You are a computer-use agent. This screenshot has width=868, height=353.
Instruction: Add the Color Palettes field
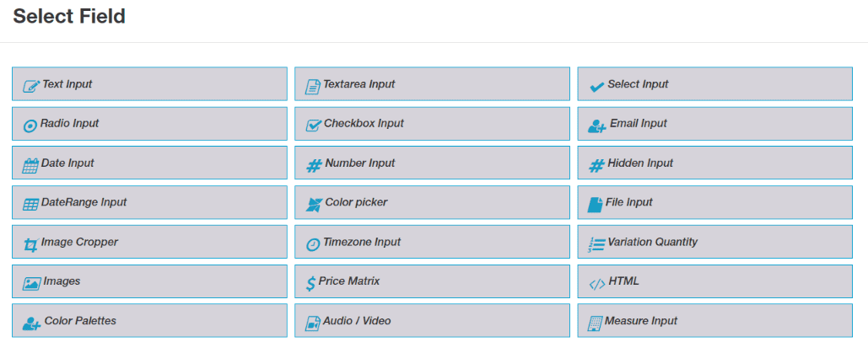pos(148,321)
